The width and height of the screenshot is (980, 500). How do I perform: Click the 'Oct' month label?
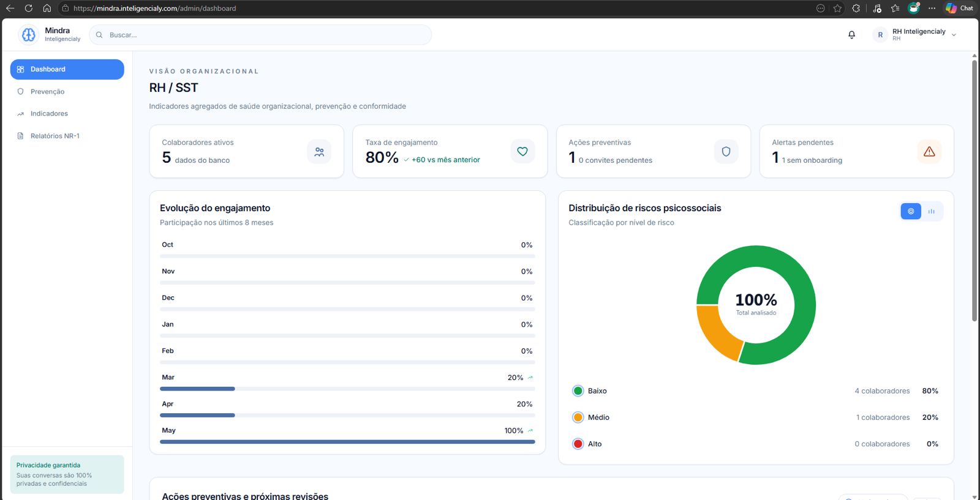(167, 245)
